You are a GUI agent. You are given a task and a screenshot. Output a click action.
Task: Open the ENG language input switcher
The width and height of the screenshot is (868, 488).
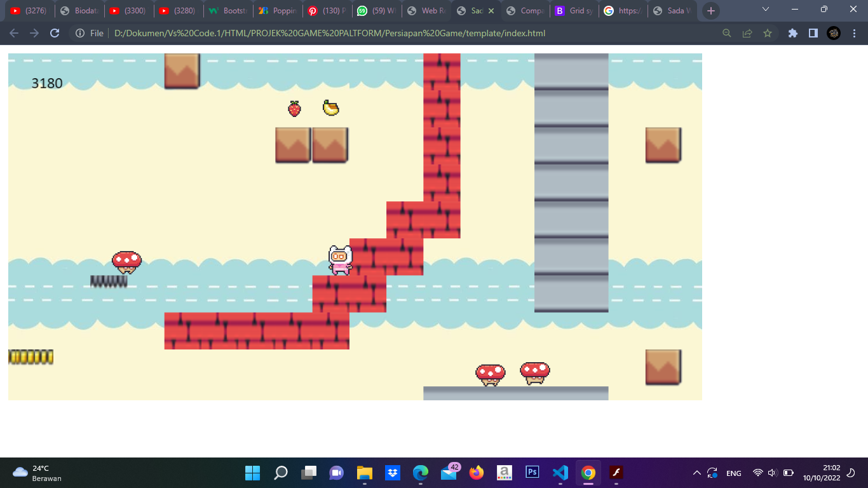(x=733, y=473)
